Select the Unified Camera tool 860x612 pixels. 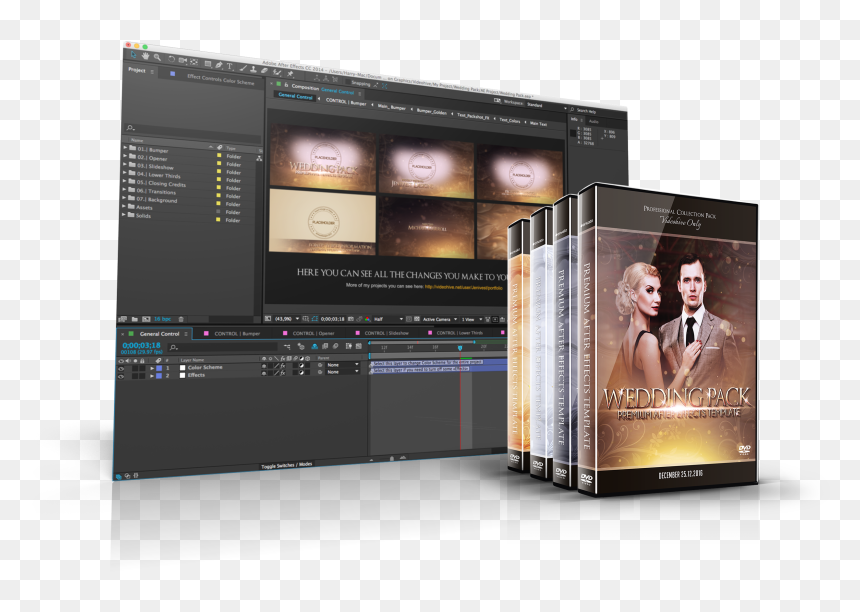183,60
